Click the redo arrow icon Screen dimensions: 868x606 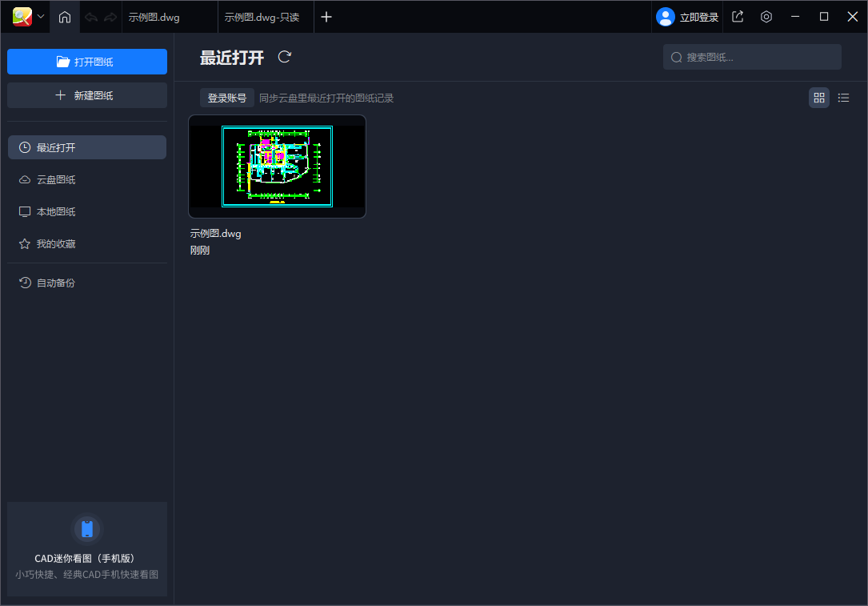coord(110,17)
